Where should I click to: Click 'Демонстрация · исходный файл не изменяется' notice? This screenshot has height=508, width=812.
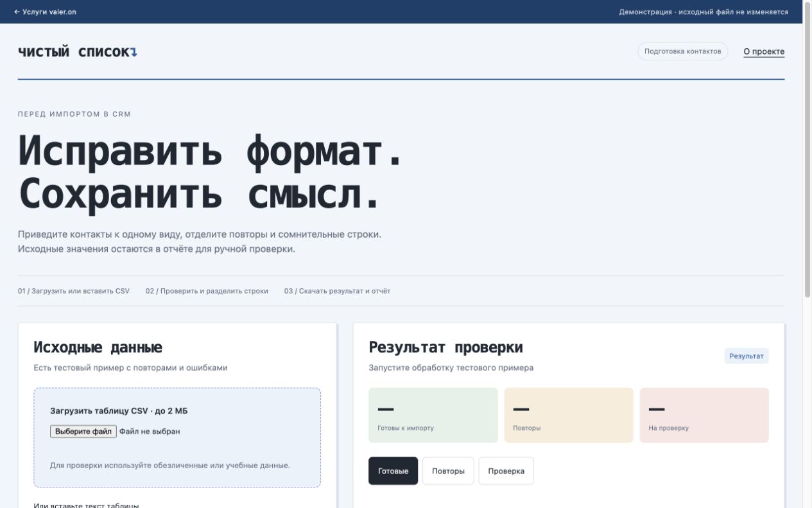[704, 12]
